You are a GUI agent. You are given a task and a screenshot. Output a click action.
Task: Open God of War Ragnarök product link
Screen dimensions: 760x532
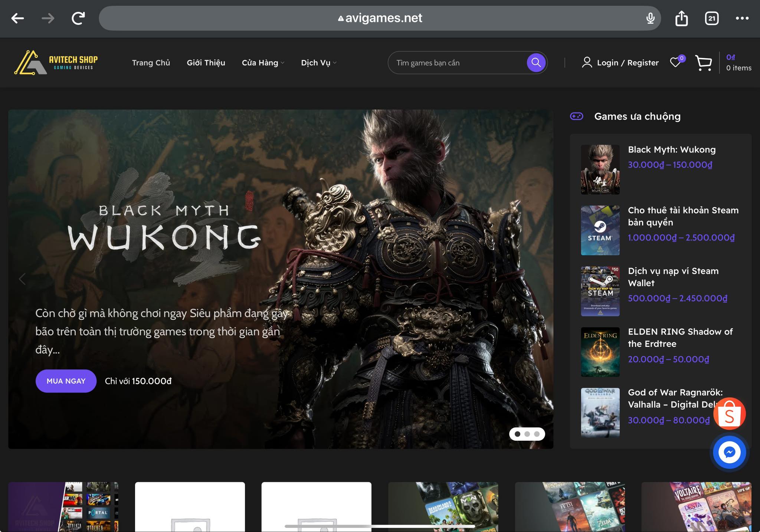click(675, 398)
